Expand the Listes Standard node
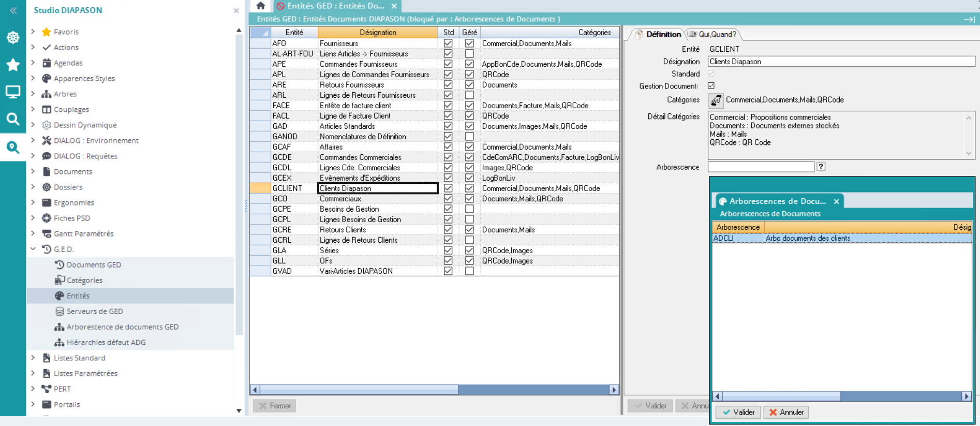Image resolution: width=980 pixels, height=426 pixels. click(33, 358)
